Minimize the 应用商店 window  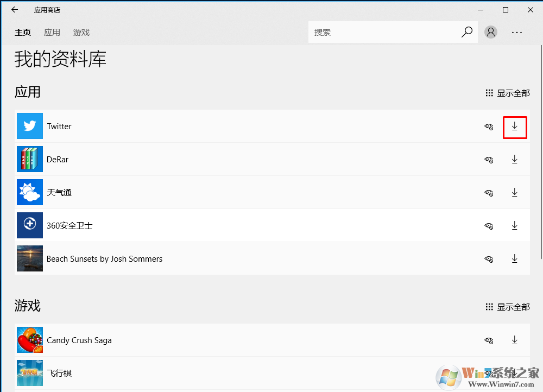tap(481, 10)
